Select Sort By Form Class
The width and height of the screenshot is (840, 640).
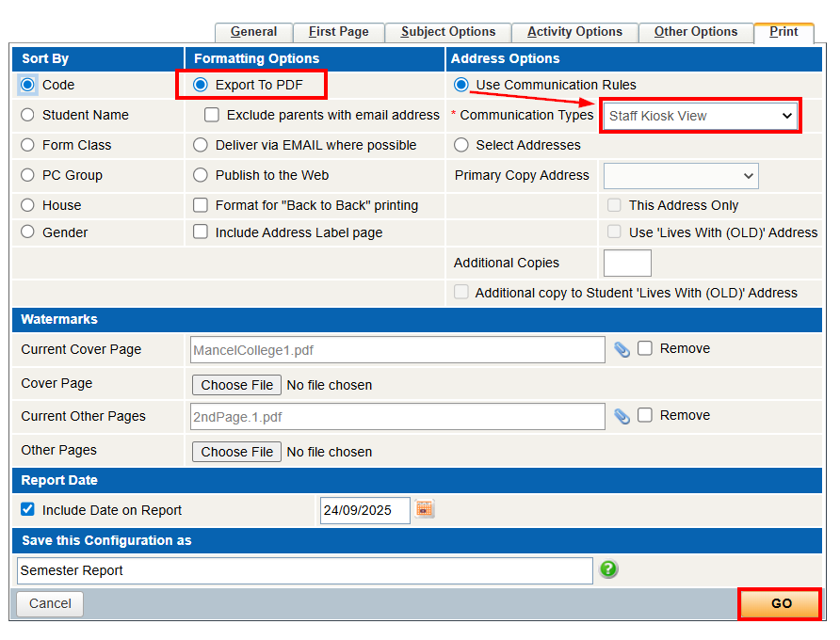[27, 145]
